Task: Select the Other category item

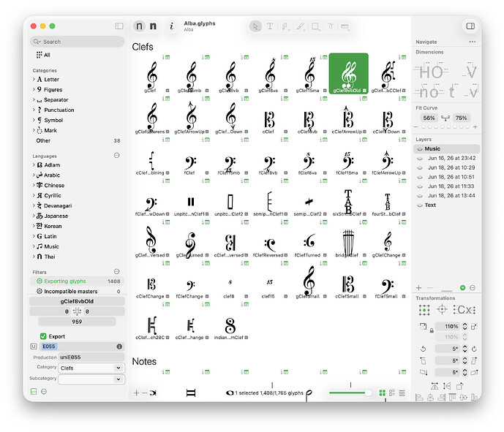Action: (x=78, y=140)
